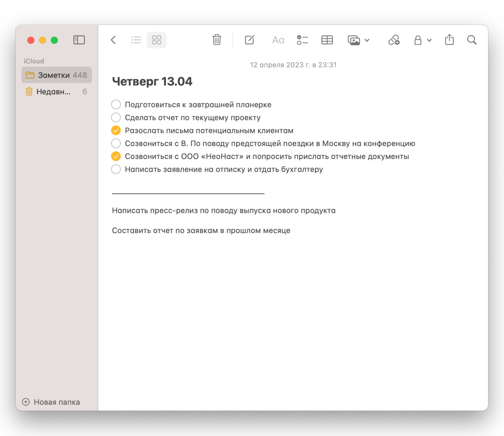This screenshot has height=436, width=504.
Task: Open the lock note dropdown chevron
Action: (429, 40)
